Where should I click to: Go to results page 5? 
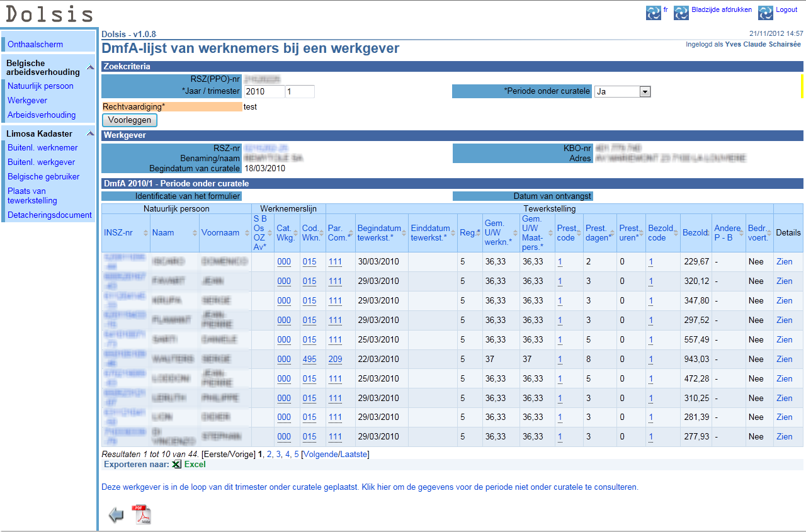point(297,455)
